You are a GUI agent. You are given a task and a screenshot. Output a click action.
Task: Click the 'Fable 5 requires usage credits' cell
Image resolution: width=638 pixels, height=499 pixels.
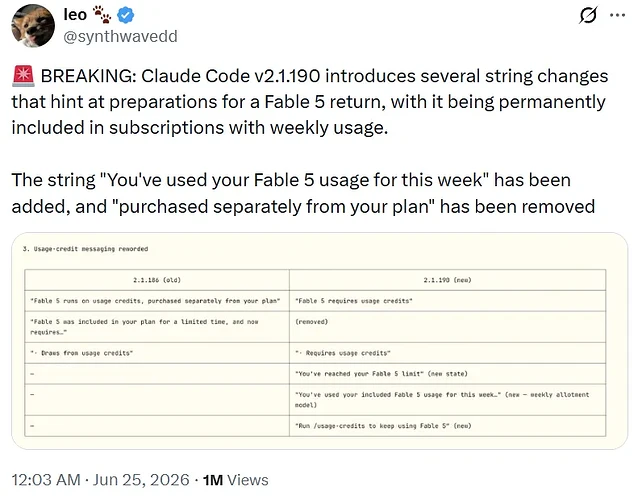(x=448, y=301)
